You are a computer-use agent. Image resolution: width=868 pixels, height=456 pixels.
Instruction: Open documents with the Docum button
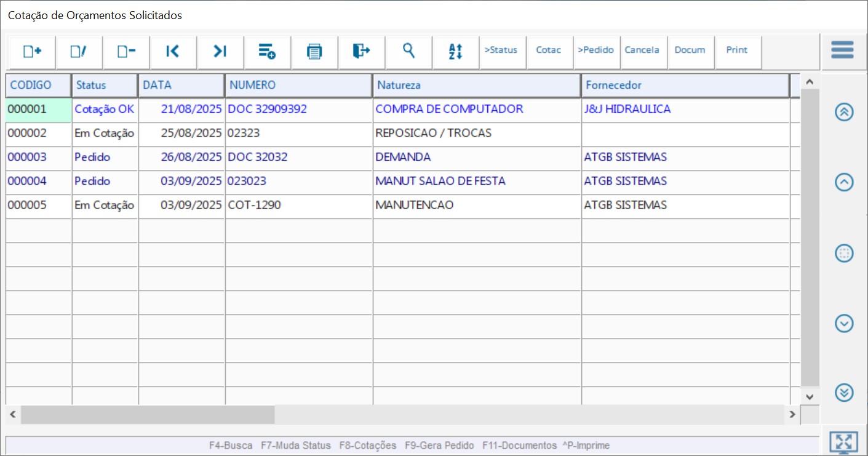point(690,50)
